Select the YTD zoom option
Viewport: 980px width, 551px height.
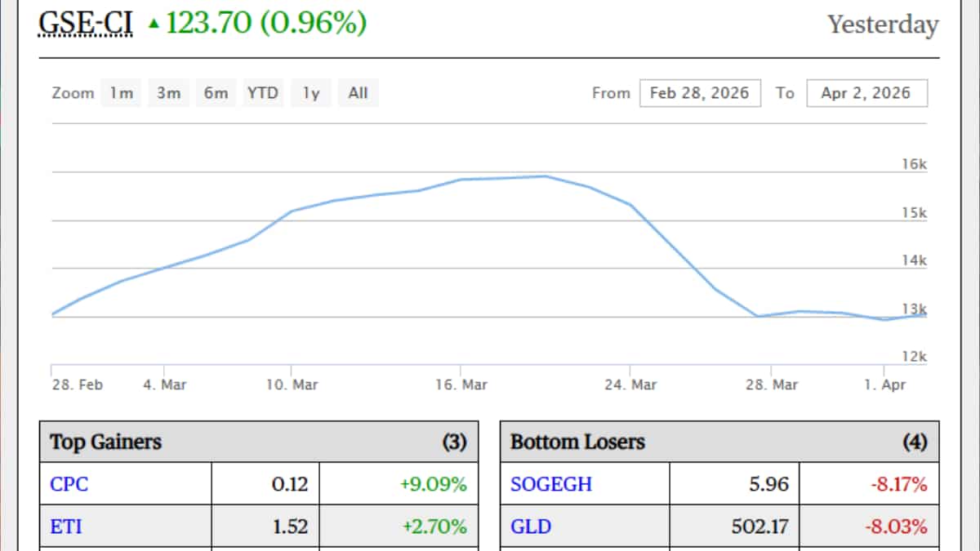[262, 92]
